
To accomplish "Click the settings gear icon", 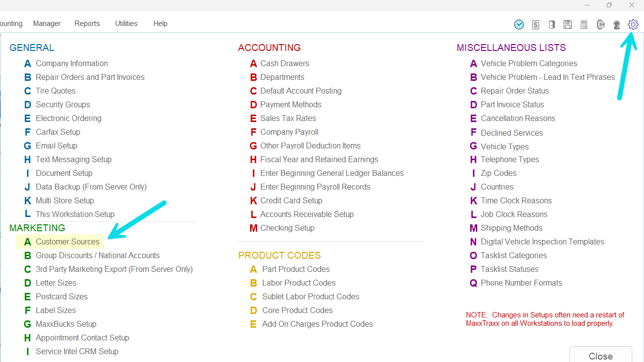I will (x=633, y=24).
